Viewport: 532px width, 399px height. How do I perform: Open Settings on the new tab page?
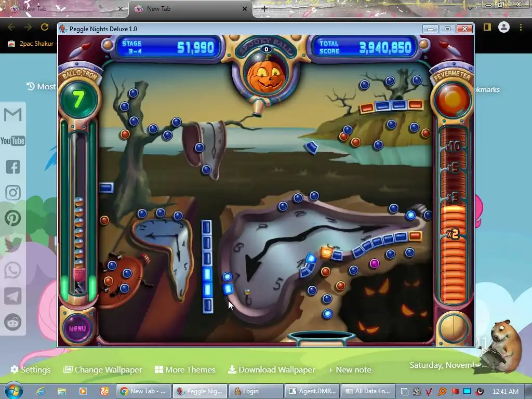tap(31, 369)
